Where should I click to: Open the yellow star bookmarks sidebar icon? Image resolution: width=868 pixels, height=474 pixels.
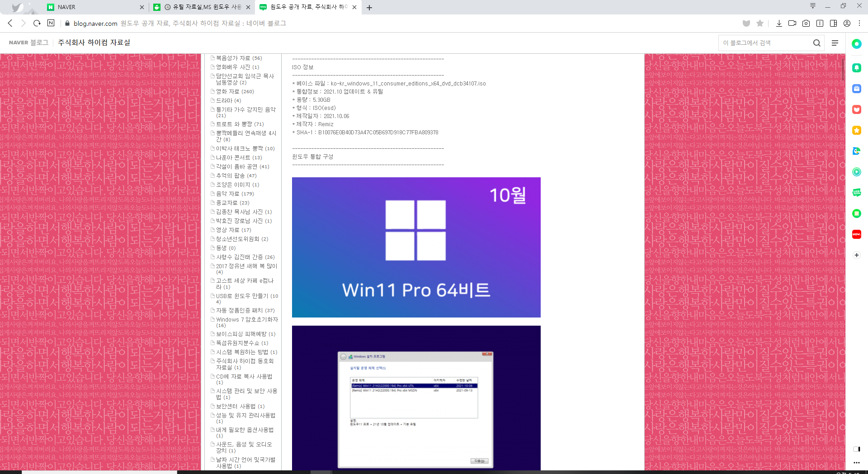point(856,130)
